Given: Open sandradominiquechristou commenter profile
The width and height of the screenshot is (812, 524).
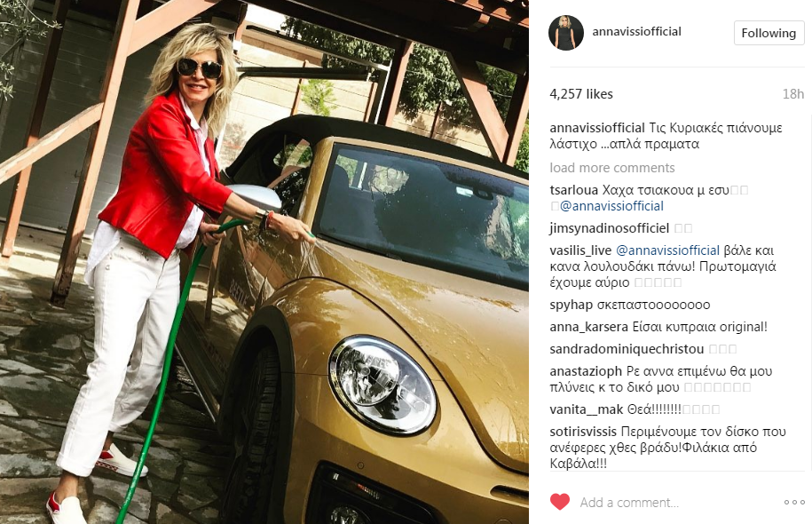Looking at the screenshot, I should (627, 349).
